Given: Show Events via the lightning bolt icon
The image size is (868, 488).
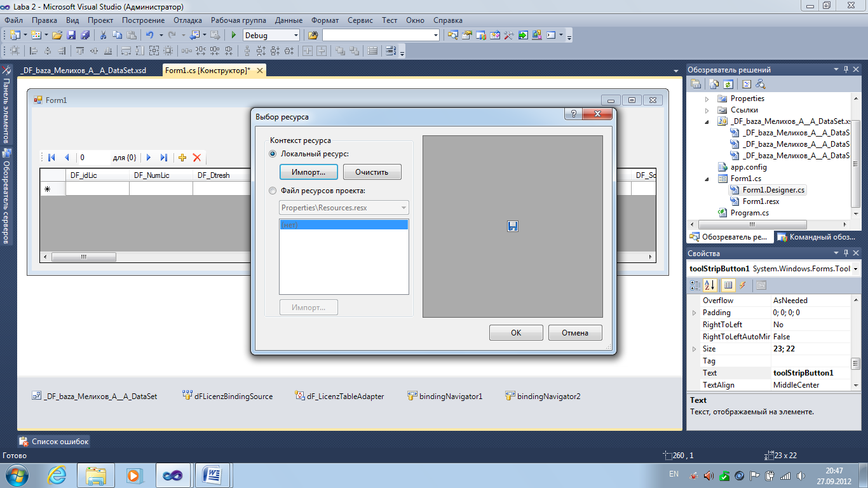Looking at the screenshot, I should point(742,285).
